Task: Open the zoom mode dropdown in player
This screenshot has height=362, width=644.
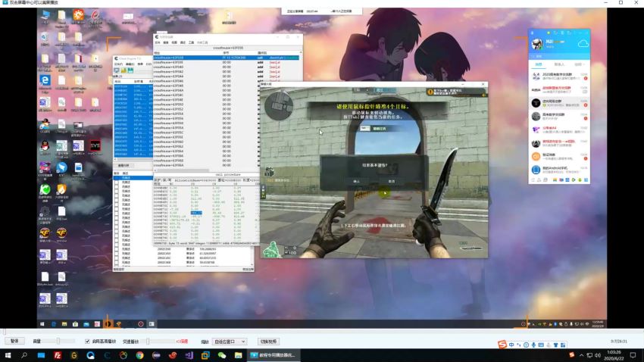Action: [x=229, y=342]
